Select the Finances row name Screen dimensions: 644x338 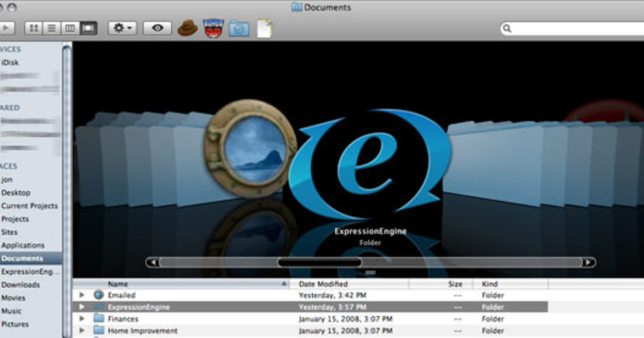[x=123, y=319]
